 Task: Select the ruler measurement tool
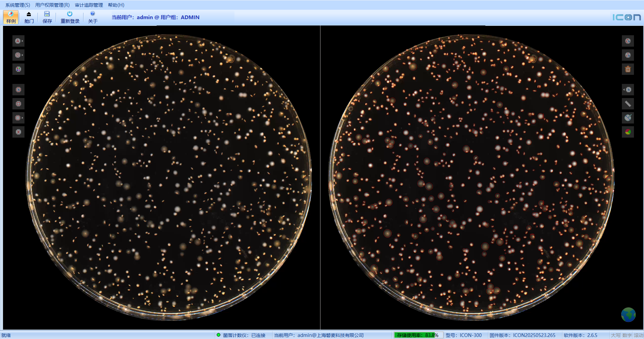point(628,104)
